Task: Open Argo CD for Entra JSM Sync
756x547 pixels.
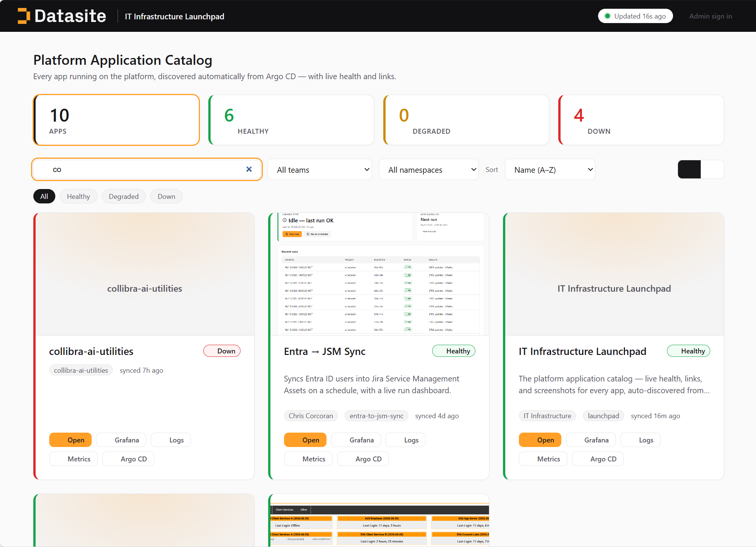Action: (x=363, y=459)
